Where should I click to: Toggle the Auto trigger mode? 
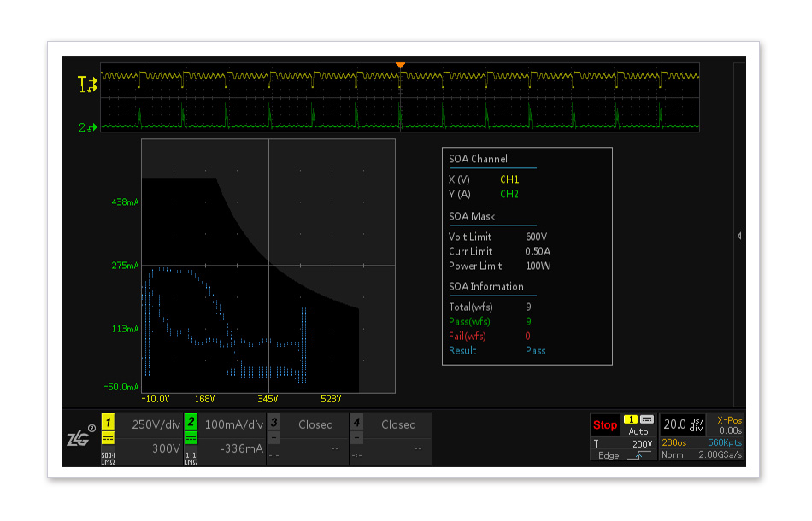[x=638, y=432]
